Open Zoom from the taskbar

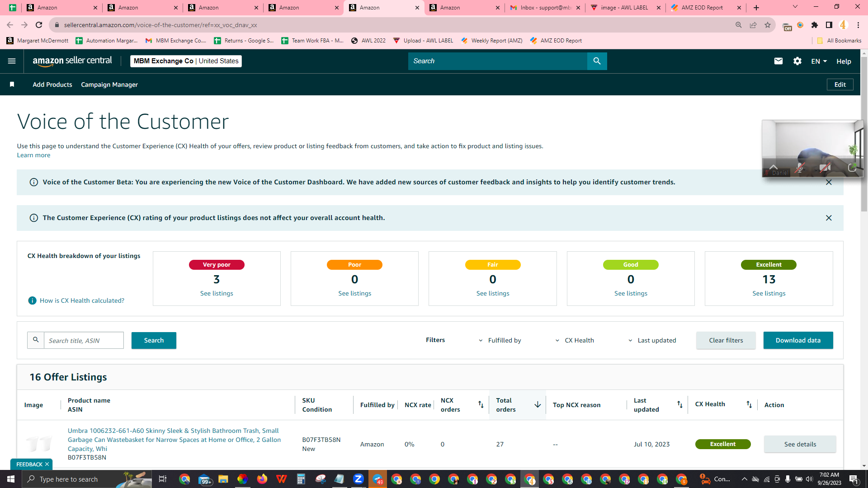(x=359, y=479)
